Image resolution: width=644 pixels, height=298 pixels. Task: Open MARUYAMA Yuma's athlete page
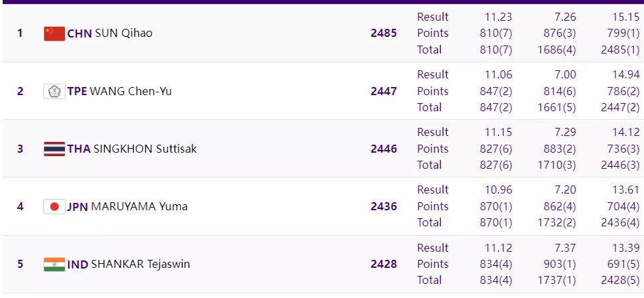click(x=139, y=206)
